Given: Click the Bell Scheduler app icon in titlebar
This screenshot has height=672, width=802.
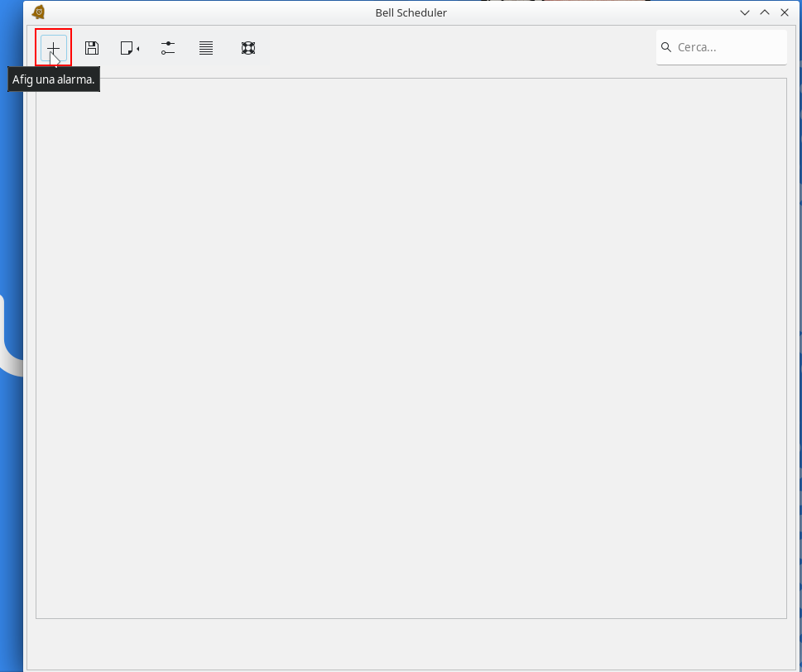Looking at the screenshot, I should pos(38,12).
